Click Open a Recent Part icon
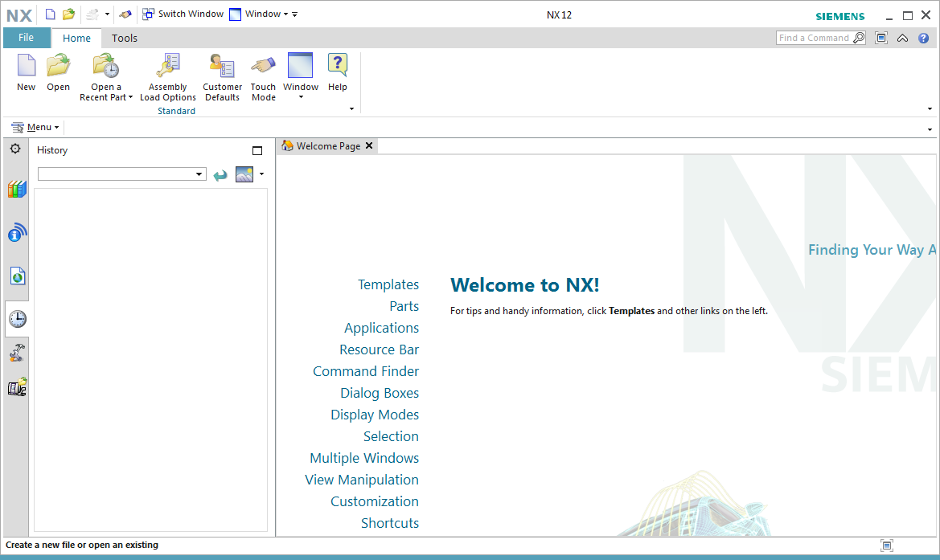 (106, 66)
